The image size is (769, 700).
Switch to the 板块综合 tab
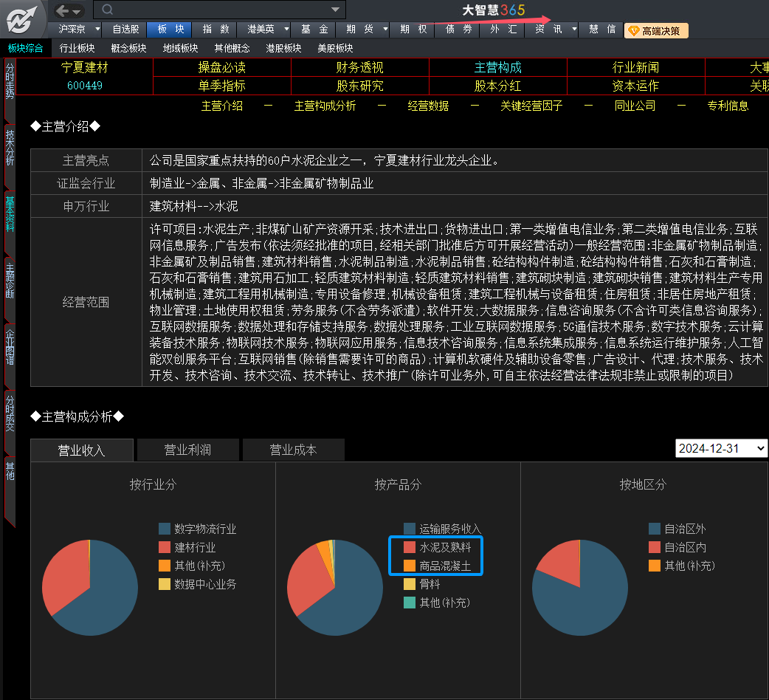(x=26, y=48)
